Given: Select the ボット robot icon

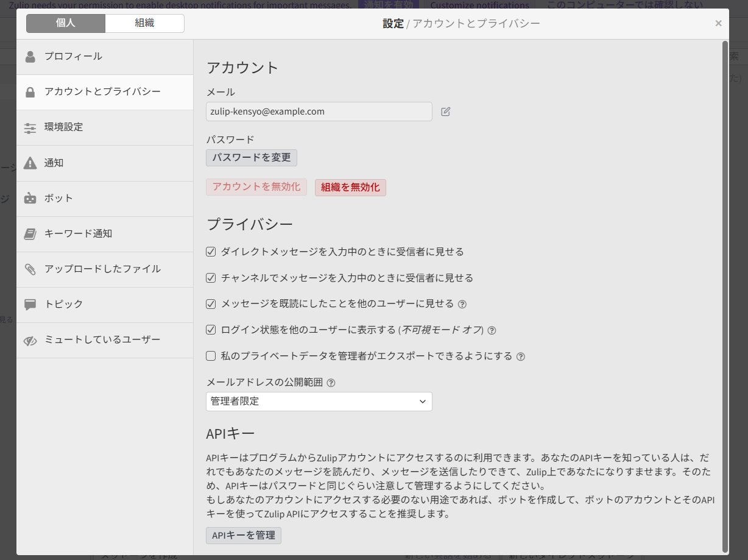Looking at the screenshot, I should pyautogui.click(x=30, y=198).
